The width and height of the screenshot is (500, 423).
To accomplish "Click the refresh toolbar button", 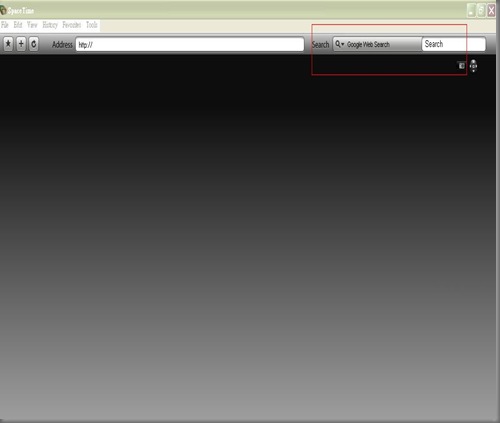I will (34, 44).
